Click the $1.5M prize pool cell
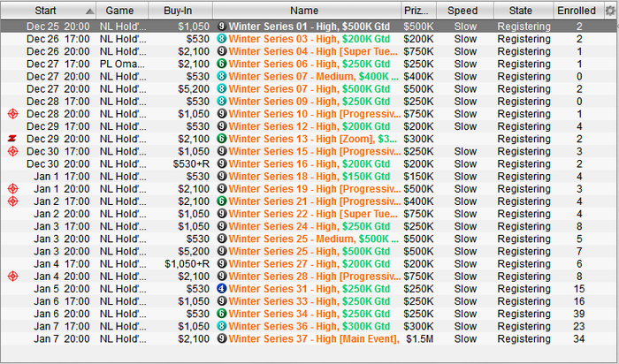This screenshot has height=364, width=619. point(420,338)
